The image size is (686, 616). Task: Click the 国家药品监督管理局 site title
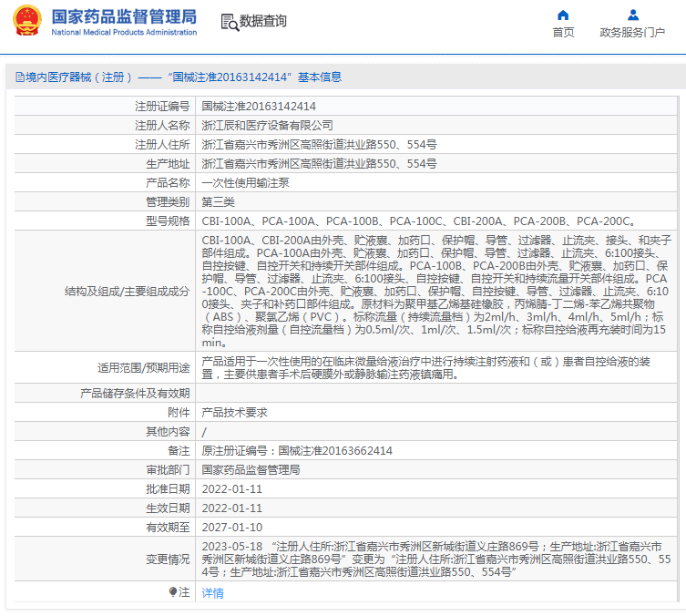124,17
